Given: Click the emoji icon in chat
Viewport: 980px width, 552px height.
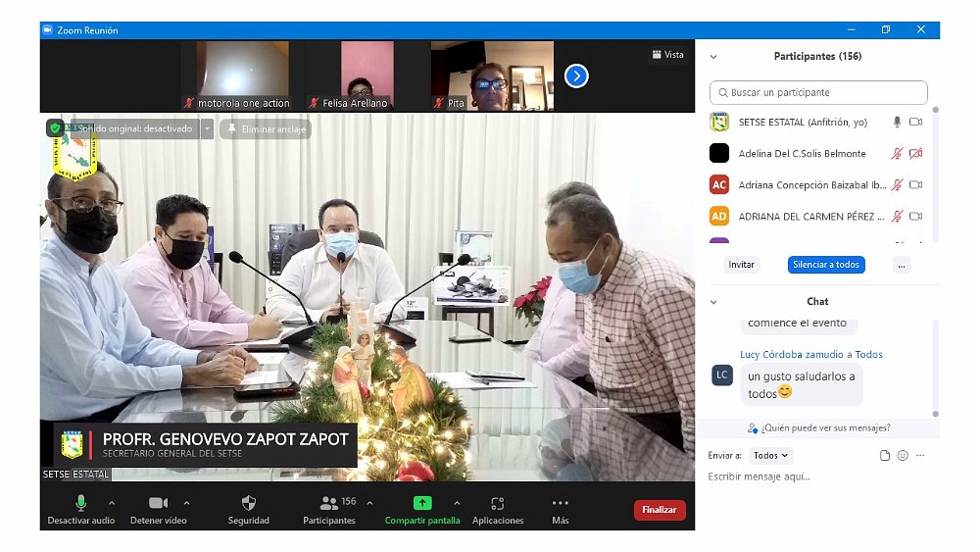Looking at the screenshot, I should pyautogui.click(x=903, y=456).
